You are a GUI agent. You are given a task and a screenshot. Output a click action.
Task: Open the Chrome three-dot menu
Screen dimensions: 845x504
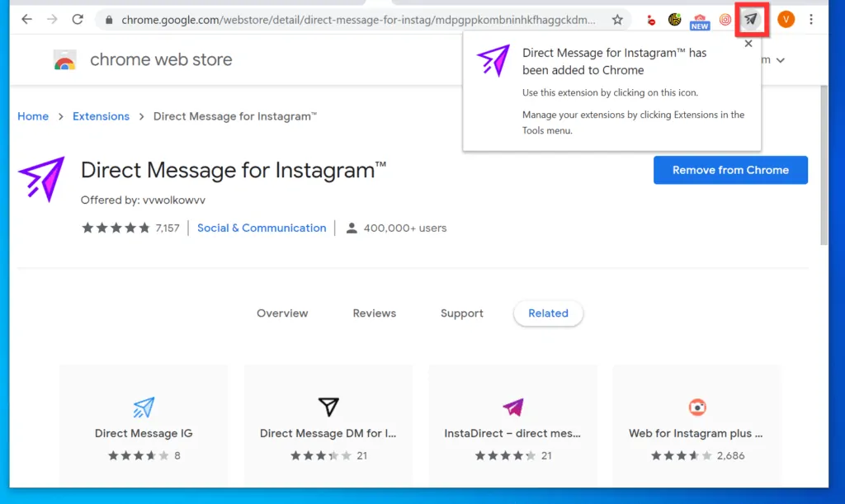point(811,20)
